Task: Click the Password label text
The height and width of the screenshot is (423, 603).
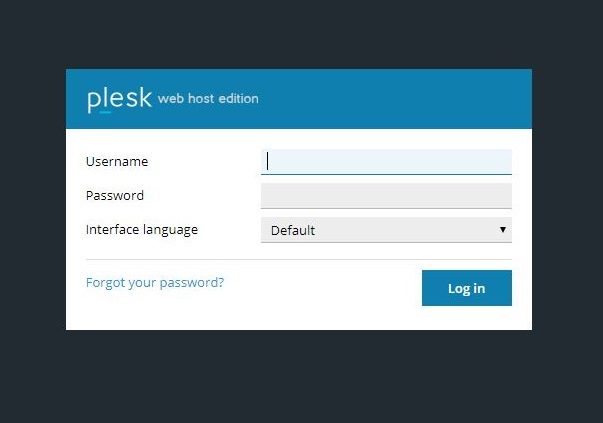Action: tap(115, 195)
